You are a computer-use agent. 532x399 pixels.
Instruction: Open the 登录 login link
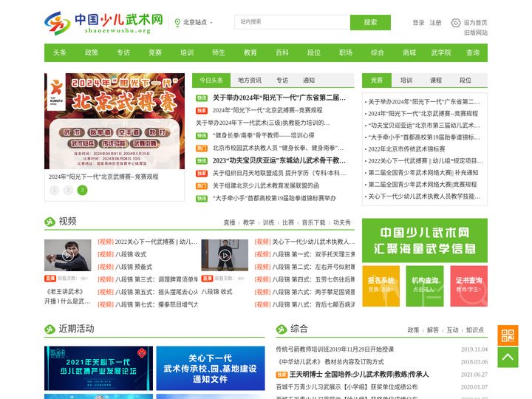pos(418,23)
